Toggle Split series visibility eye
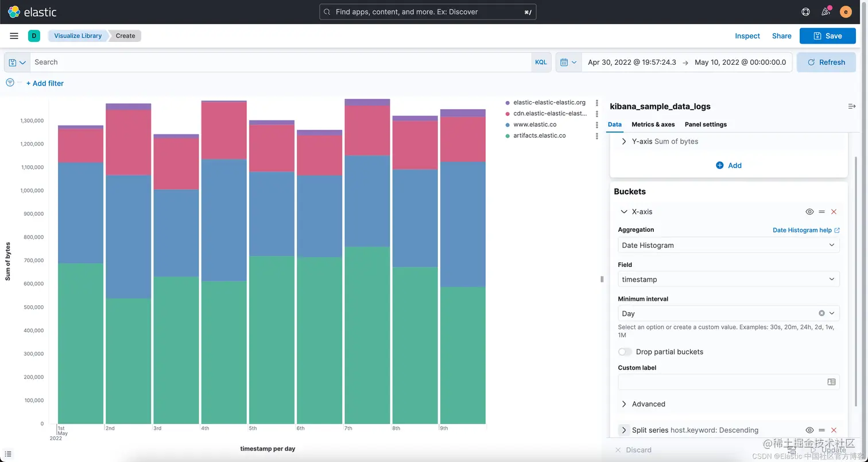The image size is (868, 462). pyautogui.click(x=809, y=430)
